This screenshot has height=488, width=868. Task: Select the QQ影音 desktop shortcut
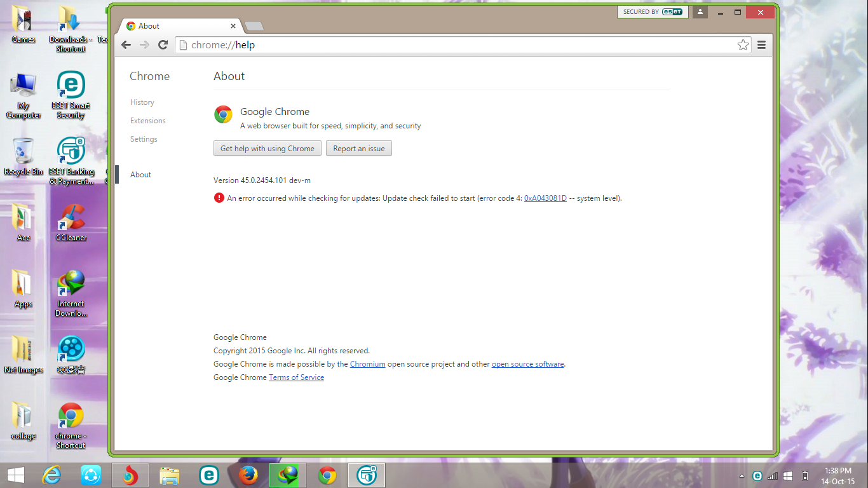pos(71,355)
